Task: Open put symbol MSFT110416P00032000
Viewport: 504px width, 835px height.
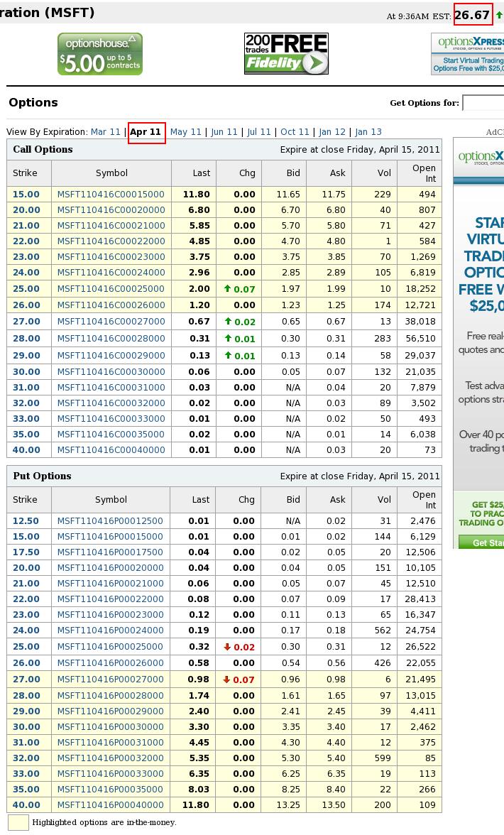Action: (x=110, y=758)
